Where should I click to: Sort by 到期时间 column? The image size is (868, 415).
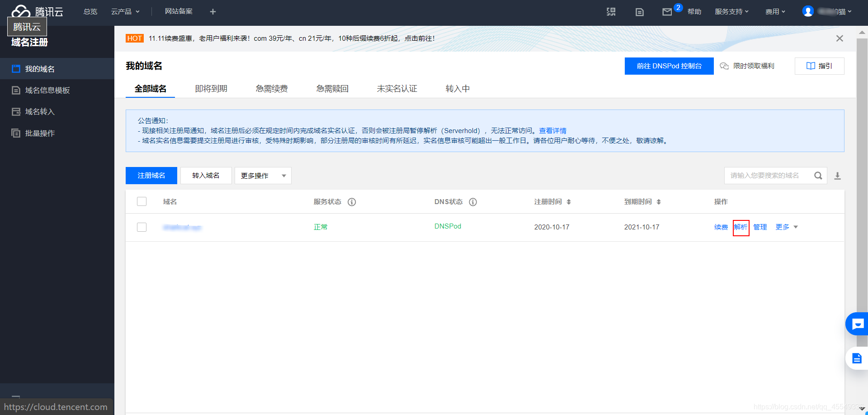coord(659,202)
